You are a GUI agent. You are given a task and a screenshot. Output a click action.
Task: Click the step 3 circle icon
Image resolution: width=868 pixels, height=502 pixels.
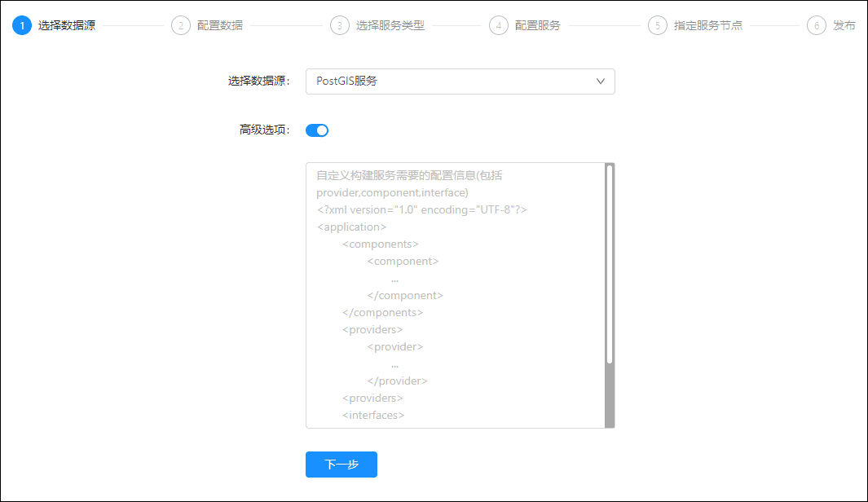point(340,25)
